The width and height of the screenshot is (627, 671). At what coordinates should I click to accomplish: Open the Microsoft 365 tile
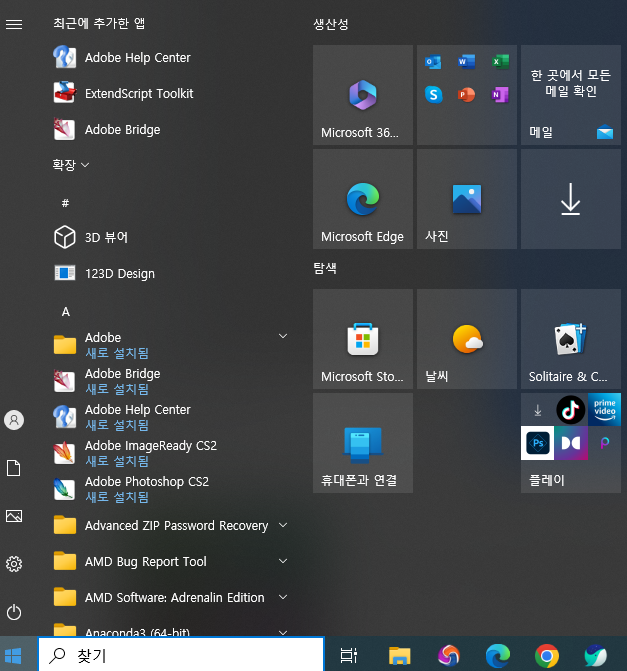[x=363, y=95]
